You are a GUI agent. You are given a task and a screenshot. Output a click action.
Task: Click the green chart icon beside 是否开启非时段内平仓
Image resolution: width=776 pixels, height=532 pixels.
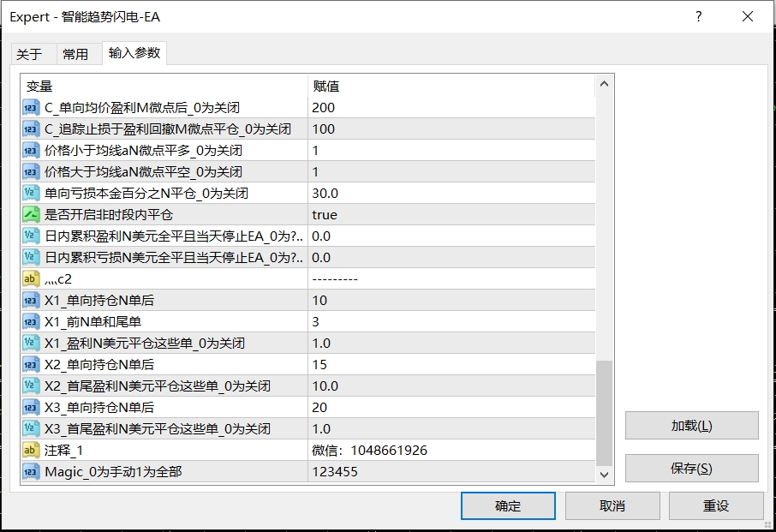(x=32, y=214)
